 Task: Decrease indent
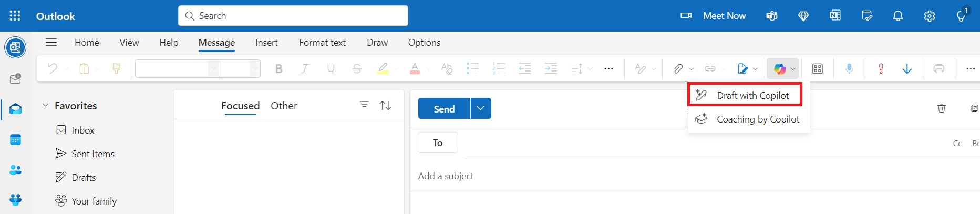tap(524, 68)
